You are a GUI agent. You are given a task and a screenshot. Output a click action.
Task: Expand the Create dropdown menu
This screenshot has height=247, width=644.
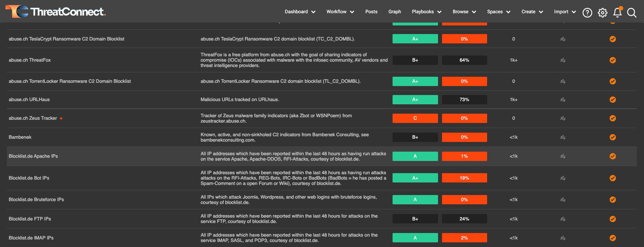click(x=532, y=12)
